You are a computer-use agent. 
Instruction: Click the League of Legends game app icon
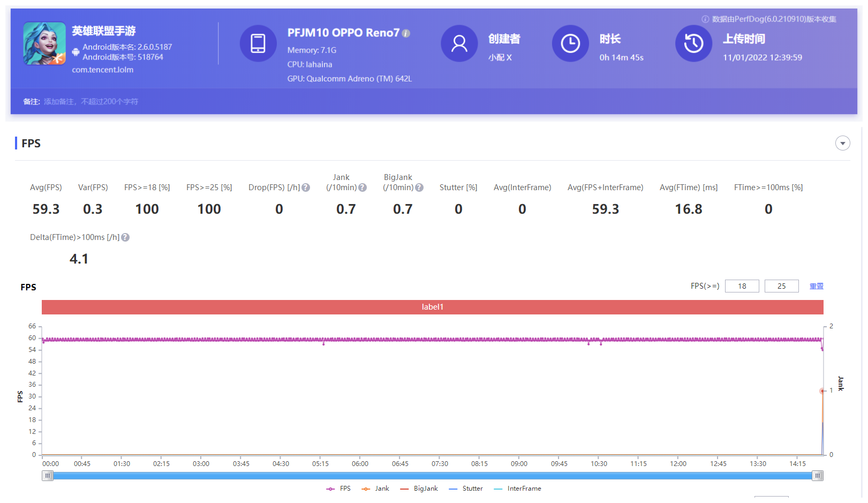(44, 43)
